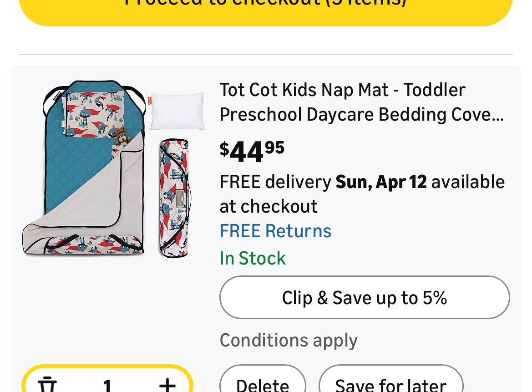Tap the Sun, Apr 12 delivery date
This screenshot has width=532, height=392.
381,182
